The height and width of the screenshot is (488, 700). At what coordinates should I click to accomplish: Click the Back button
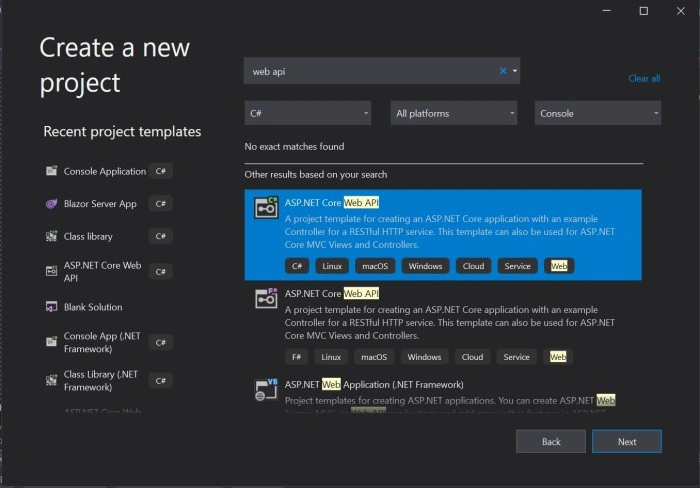coord(551,442)
